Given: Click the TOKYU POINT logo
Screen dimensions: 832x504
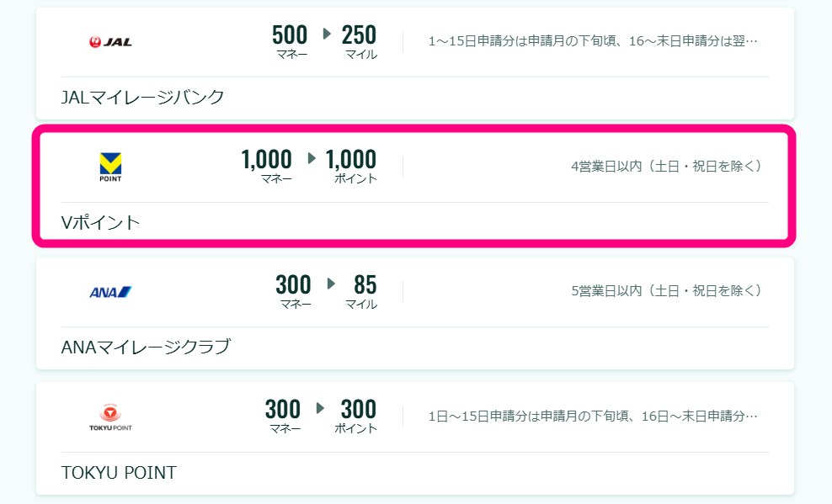Looking at the screenshot, I should (110, 417).
